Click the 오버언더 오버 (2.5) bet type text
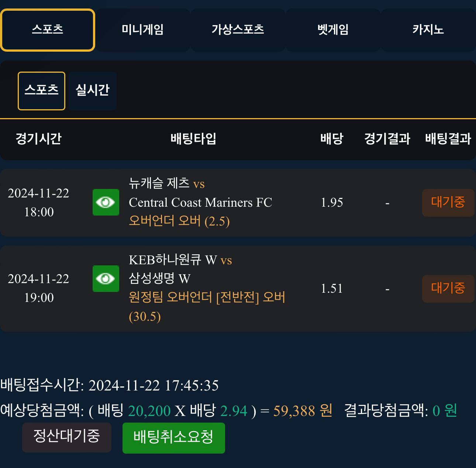 tap(179, 221)
